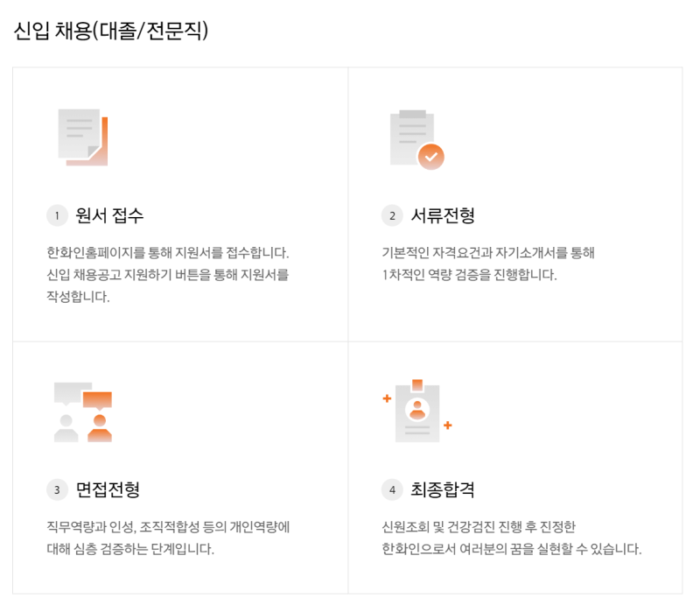Viewport: 700px width, 605px height.
Task: Click the document icon above 원서 접수
Action: tap(82, 137)
